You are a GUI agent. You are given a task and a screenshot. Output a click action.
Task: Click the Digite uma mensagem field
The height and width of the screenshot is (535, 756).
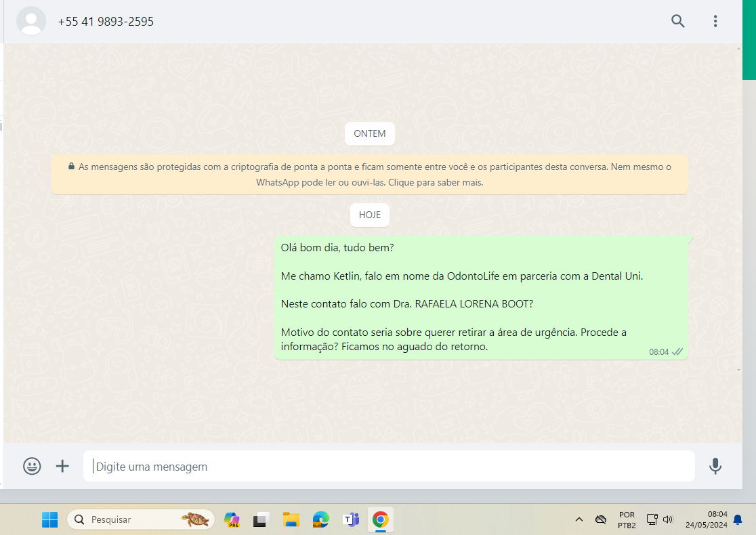point(389,466)
